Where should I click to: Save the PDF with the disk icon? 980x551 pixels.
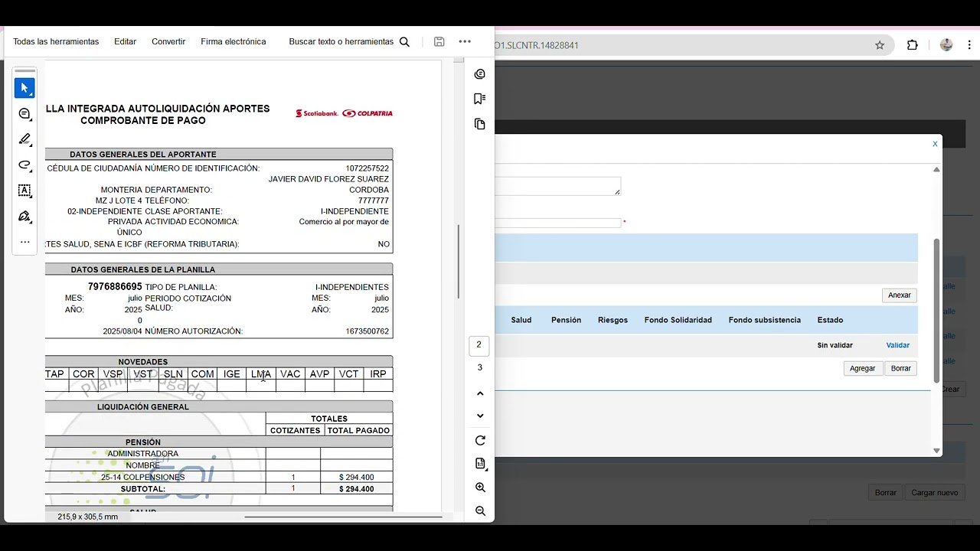(x=439, y=42)
